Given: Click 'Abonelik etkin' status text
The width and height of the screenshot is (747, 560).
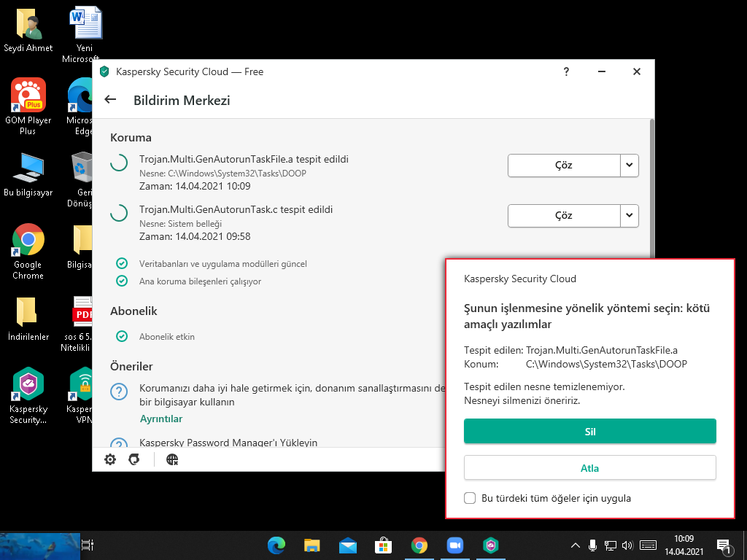Looking at the screenshot, I should point(167,337).
